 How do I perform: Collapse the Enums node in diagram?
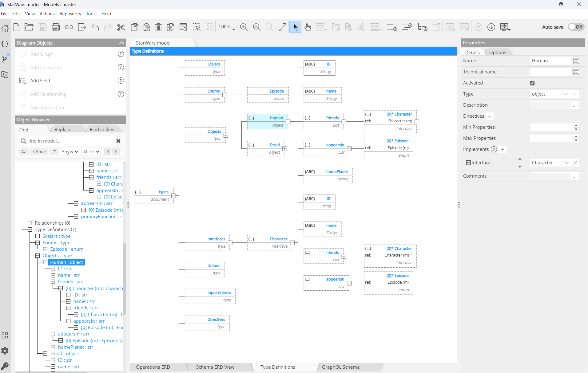(x=225, y=95)
